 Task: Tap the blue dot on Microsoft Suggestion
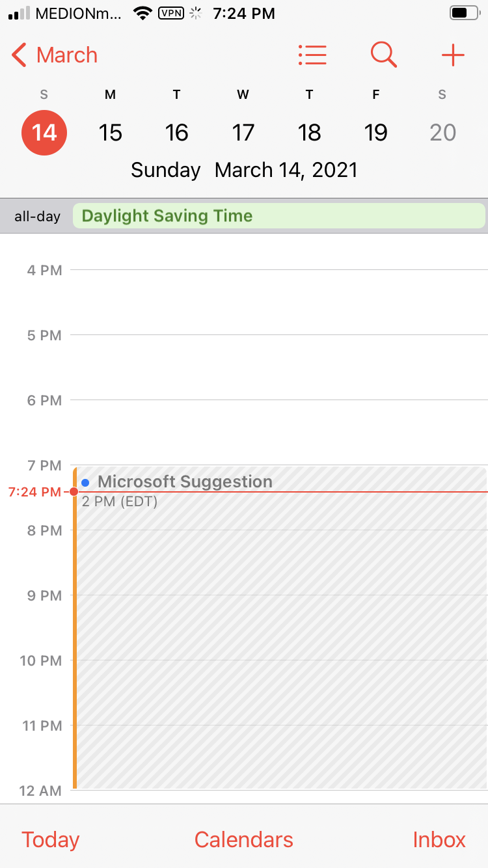[x=85, y=483]
